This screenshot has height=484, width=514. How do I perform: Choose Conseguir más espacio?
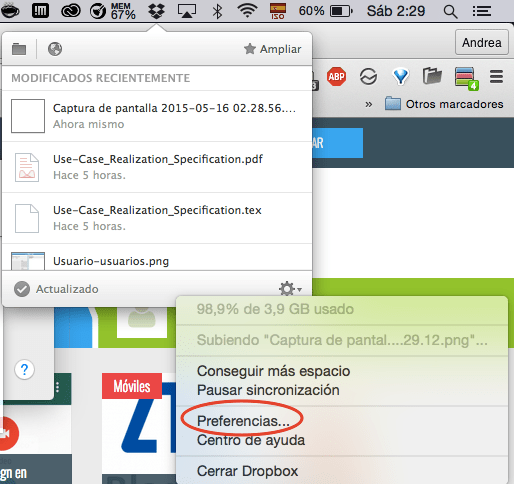(x=273, y=371)
